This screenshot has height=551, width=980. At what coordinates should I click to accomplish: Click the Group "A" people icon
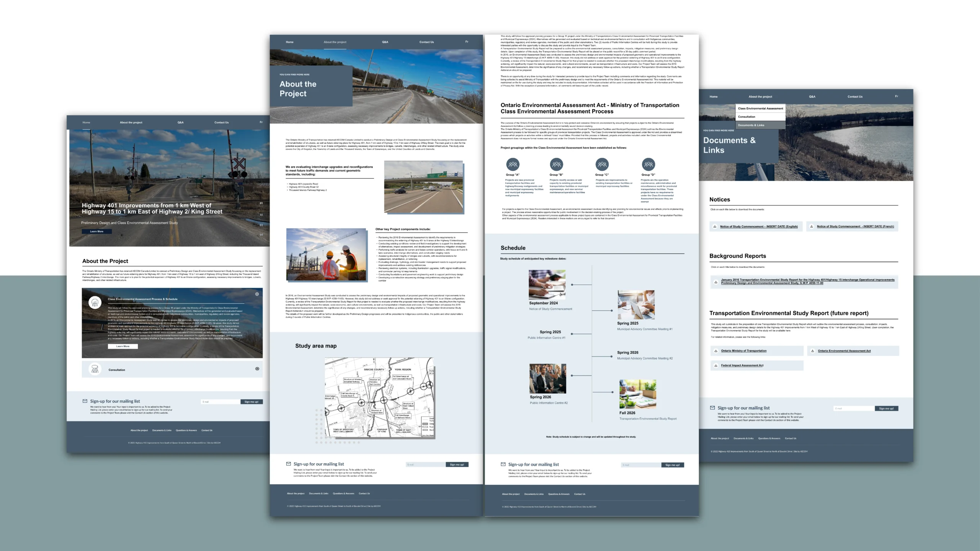click(513, 165)
